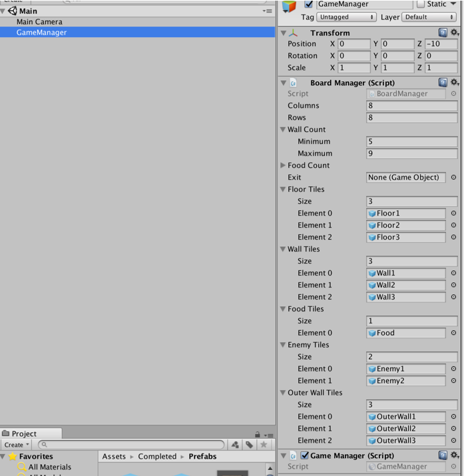
Task: Collapse the Floor Tiles array
Action: 283,189
